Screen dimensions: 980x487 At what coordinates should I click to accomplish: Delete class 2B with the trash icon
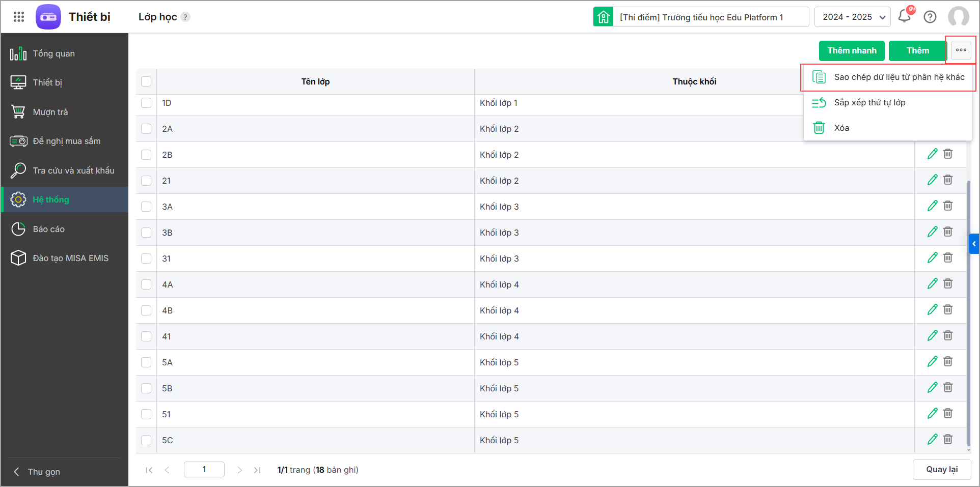pos(948,154)
